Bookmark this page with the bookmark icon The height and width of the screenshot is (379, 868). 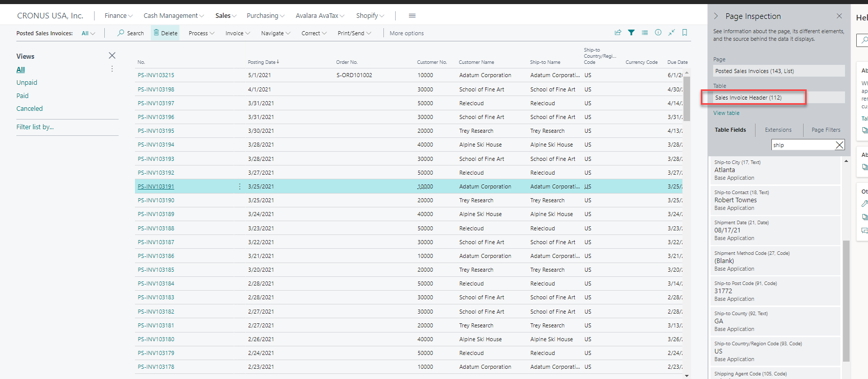coord(684,33)
